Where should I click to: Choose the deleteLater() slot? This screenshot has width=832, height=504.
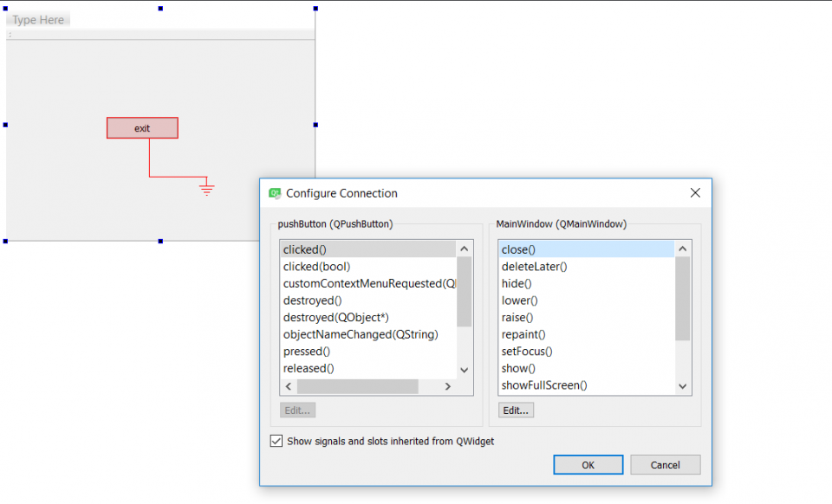click(534, 267)
